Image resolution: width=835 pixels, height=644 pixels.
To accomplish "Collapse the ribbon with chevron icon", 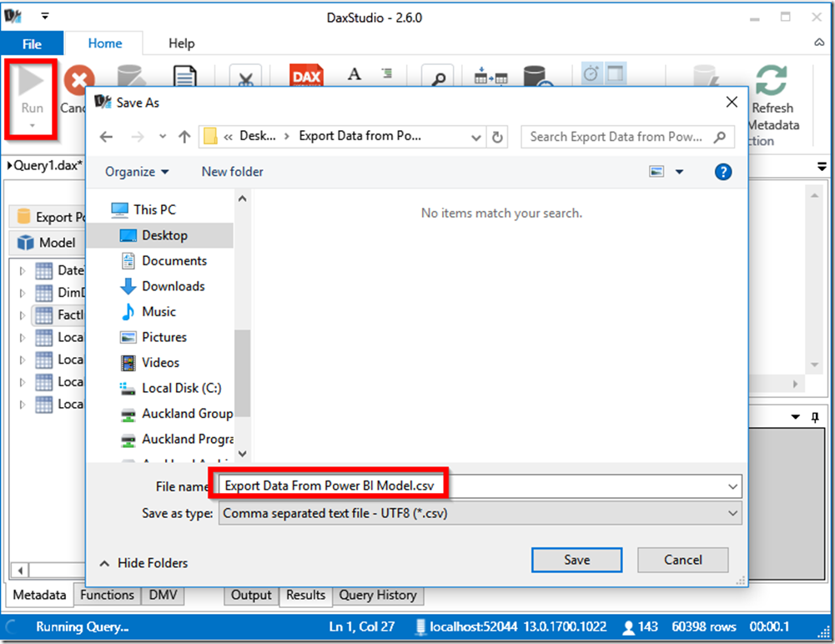I will [x=819, y=43].
